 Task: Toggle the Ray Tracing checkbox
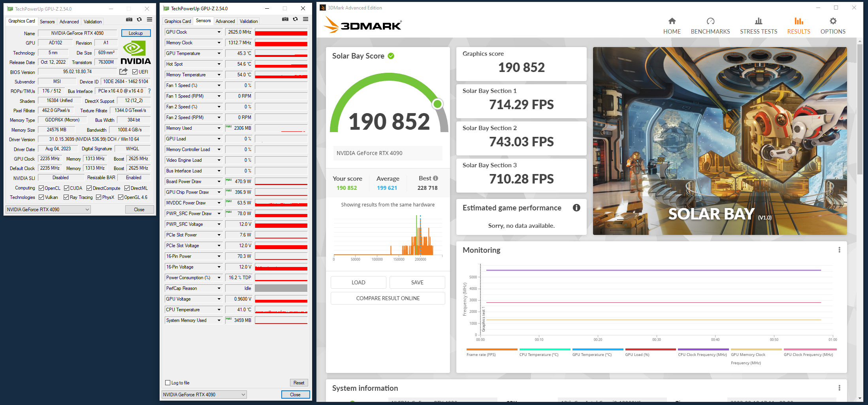[66, 197]
